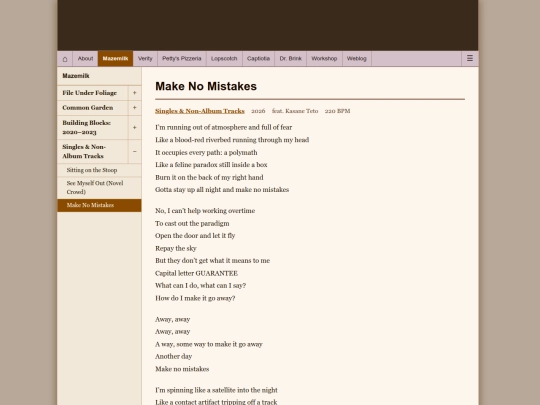
Task: Open See Myself Out (Novel Crowd)
Action: pos(99,188)
